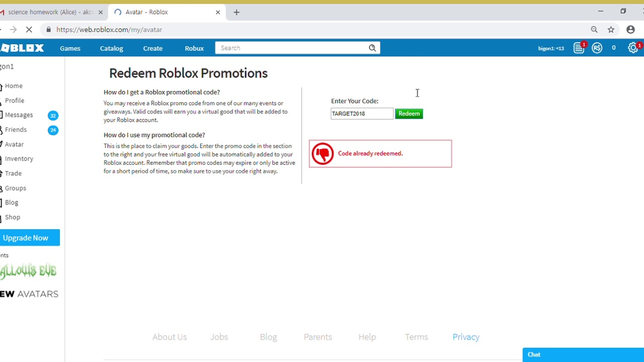This screenshot has width=644, height=362.
Task: Open Messages in sidebar
Action: tap(19, 115)
